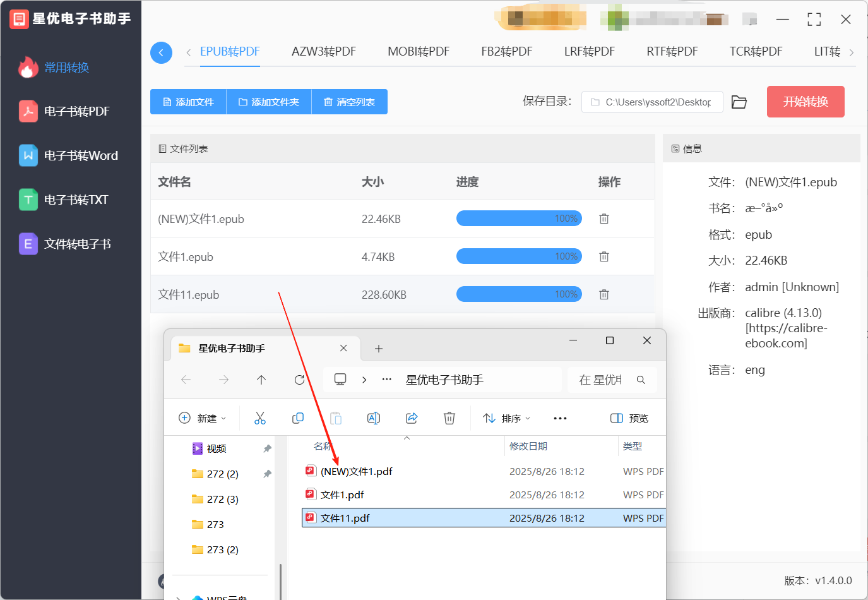This screenshot has height=600, width=868.
Task: Switch to EPUB转PDF tab
Action: click(230, 52)
